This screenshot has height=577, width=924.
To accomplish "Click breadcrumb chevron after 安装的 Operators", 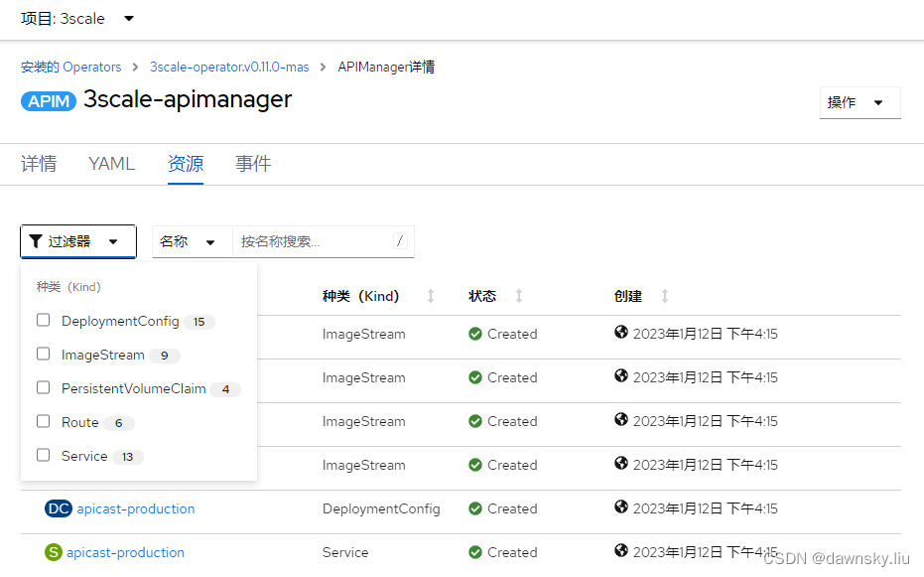I will pos(136,68).
